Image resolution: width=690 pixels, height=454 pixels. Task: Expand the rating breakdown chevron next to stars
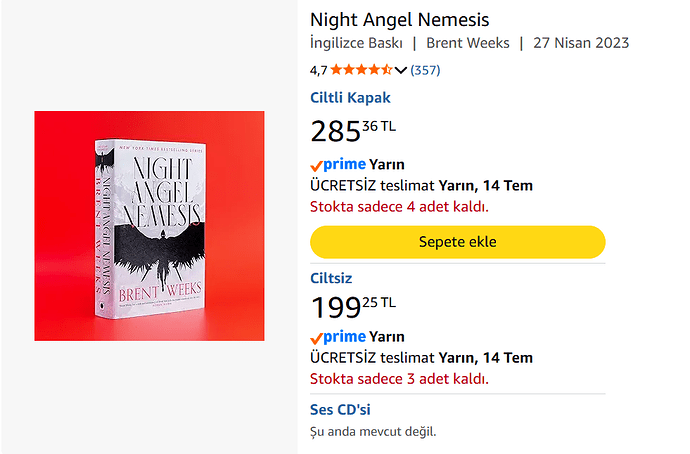pyautogui.click(x=400, y=70)
